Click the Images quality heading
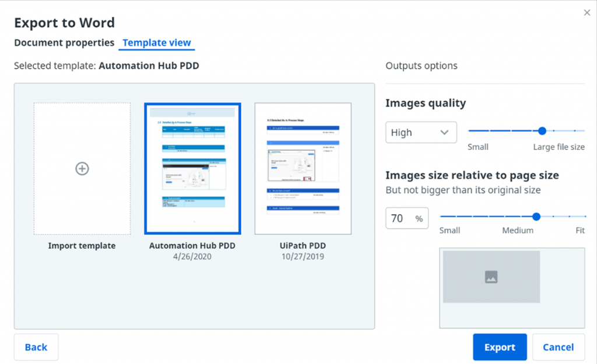Screen dimensions: 597x364 [426, 103]
